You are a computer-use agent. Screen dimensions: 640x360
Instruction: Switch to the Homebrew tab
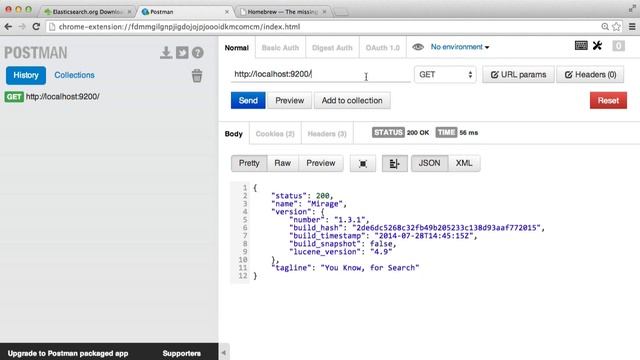[x=283, y=12]
